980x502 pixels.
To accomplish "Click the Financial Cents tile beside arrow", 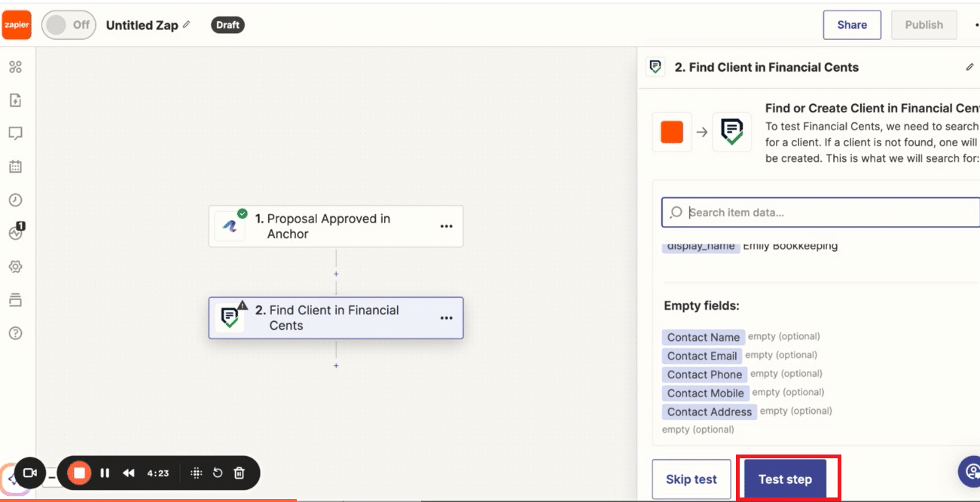I will click(732, 132).
